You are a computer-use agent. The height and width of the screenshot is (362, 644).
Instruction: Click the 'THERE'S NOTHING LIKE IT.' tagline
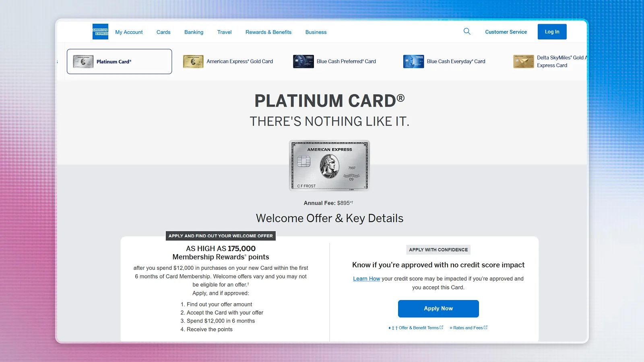330,121
